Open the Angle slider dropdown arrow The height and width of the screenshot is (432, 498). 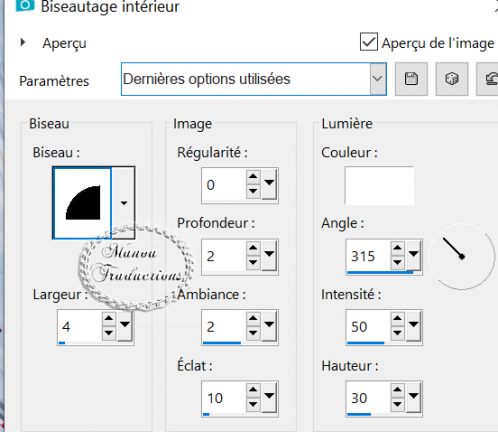pos(414,254)
